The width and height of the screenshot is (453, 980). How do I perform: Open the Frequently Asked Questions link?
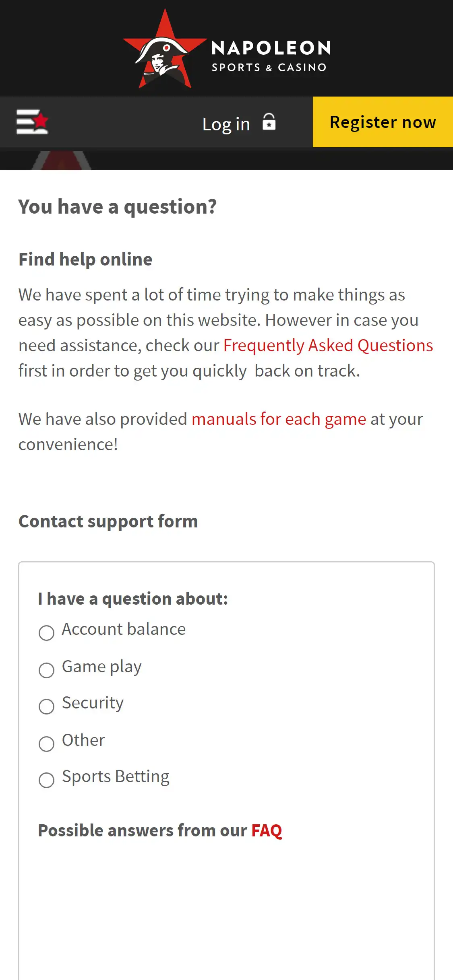coord(328,346)
